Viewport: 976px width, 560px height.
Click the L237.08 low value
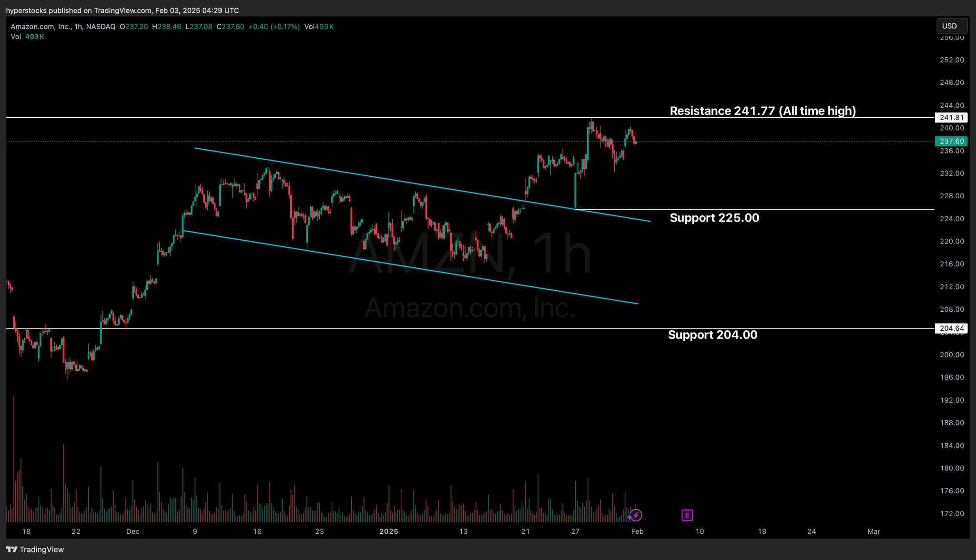tap(199, 27)
